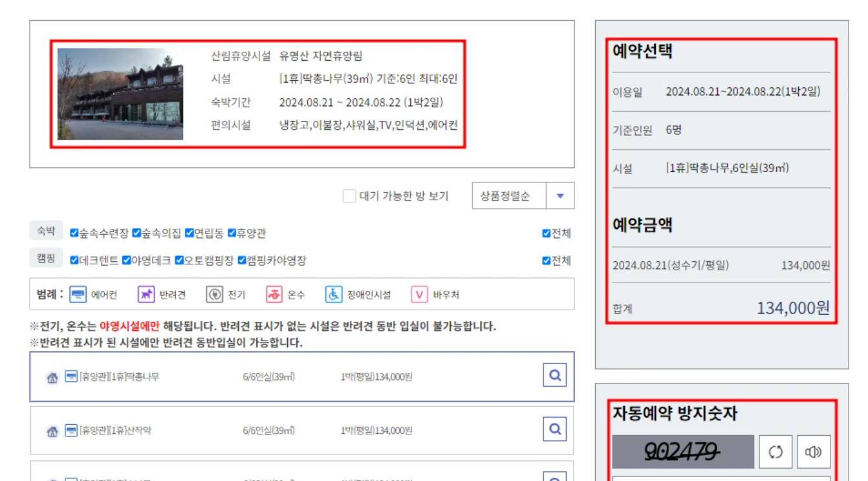Screen dimensions: 868x481
Task: Click air conditioner icon in 딱총나무 row
Action: tap(71, 377)
